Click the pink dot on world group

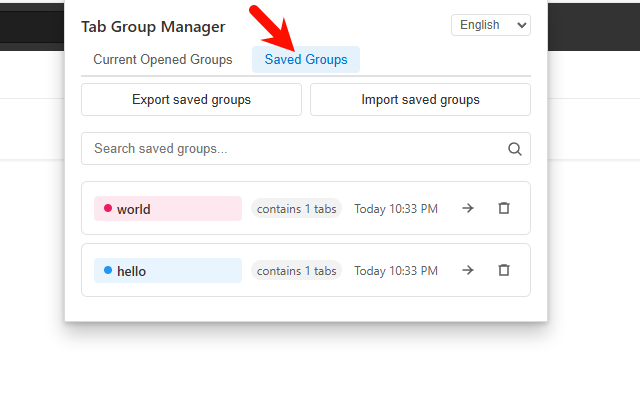coord(108,208)
